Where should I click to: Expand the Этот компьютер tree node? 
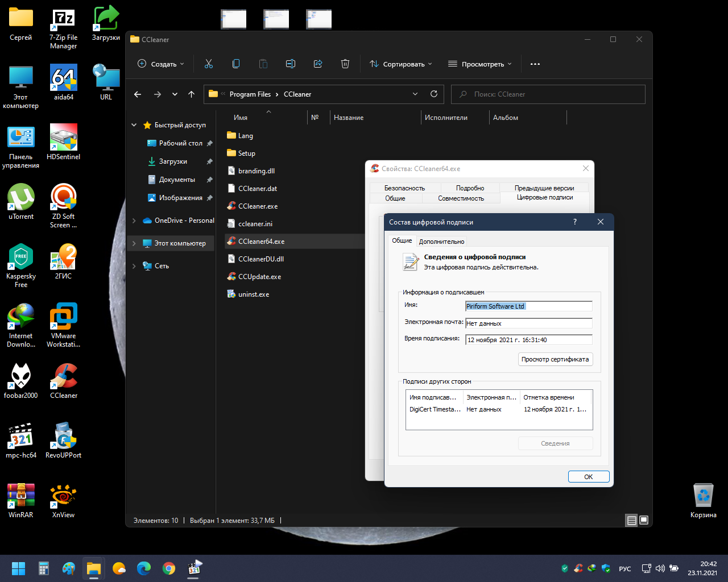click(x=134, y=243)
